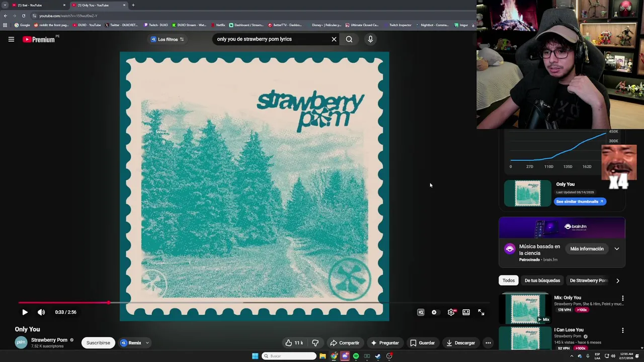
Task: Expand the brain.fm ad chevron
Action: 617,249
